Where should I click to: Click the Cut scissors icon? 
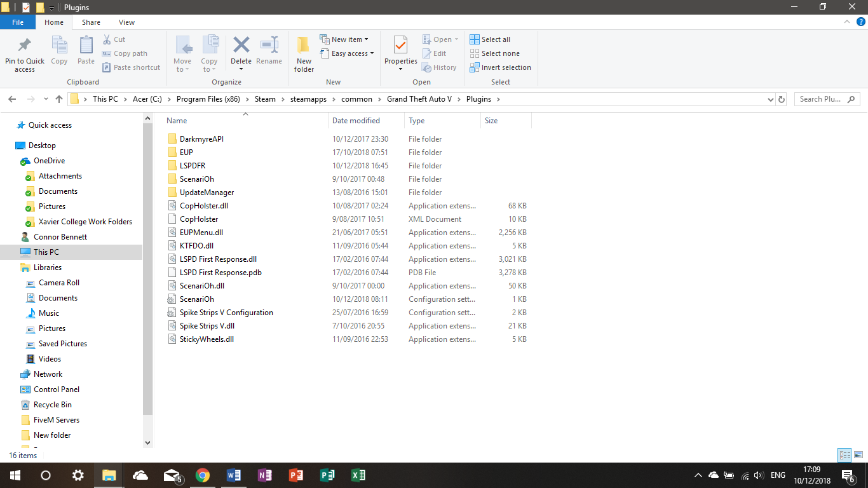[x=107, y=39]
